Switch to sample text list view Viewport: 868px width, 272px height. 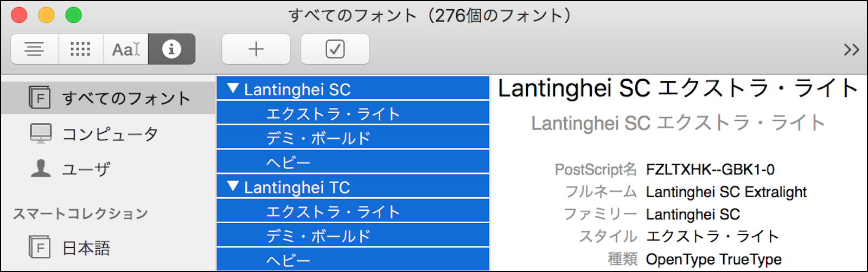[x=34, y=49]
